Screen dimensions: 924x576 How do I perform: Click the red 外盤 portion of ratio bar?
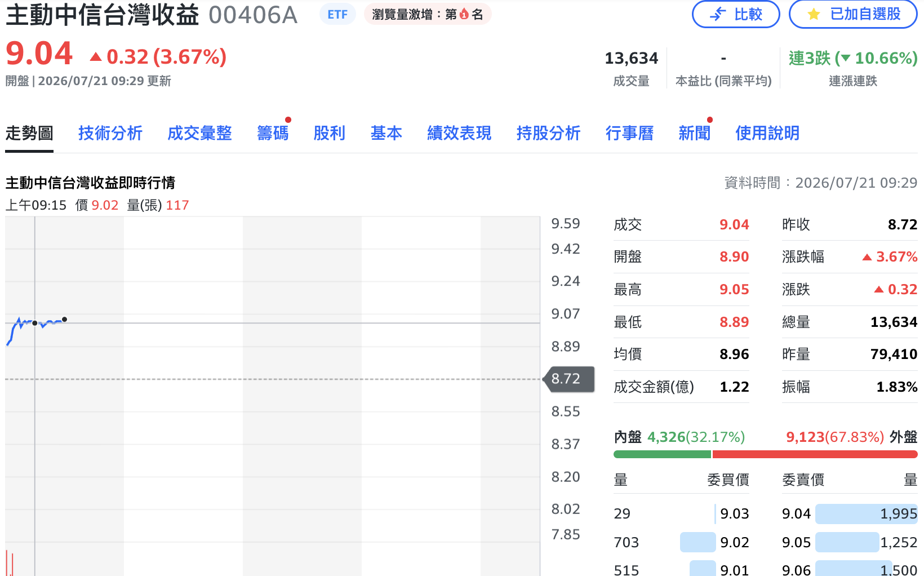[815, 454]
